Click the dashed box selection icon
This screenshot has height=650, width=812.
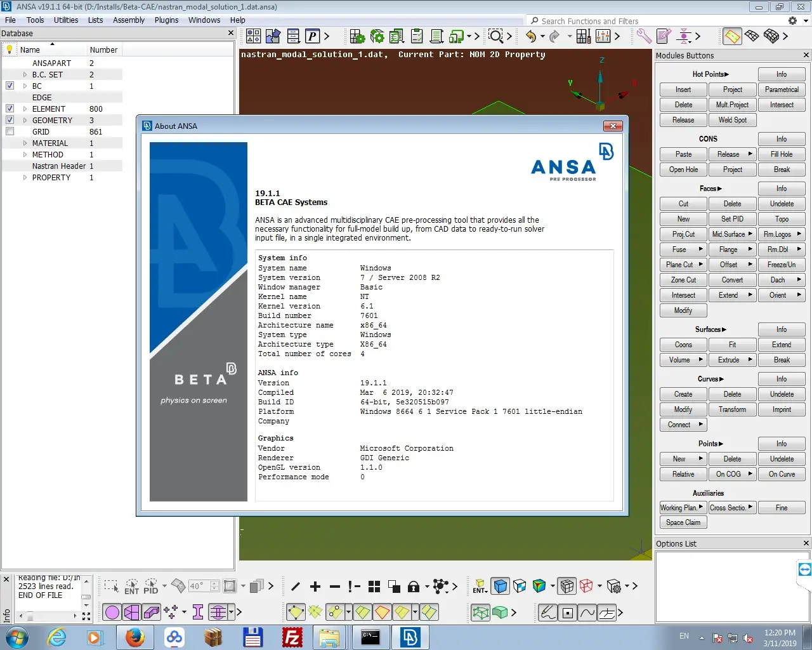pyautogui.click(x=112, y=587)
